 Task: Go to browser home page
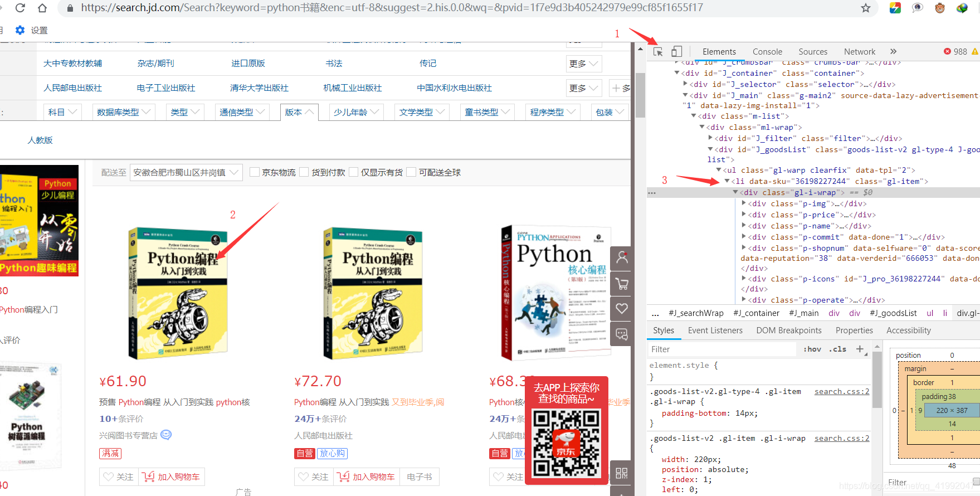tap(42, 8)
